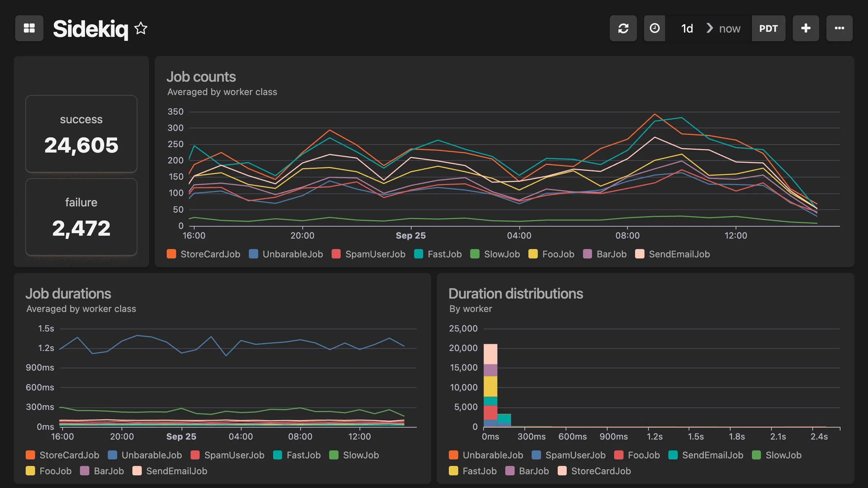
Task: Click the orange StoreCardJob color swatch
Action: 172,254
